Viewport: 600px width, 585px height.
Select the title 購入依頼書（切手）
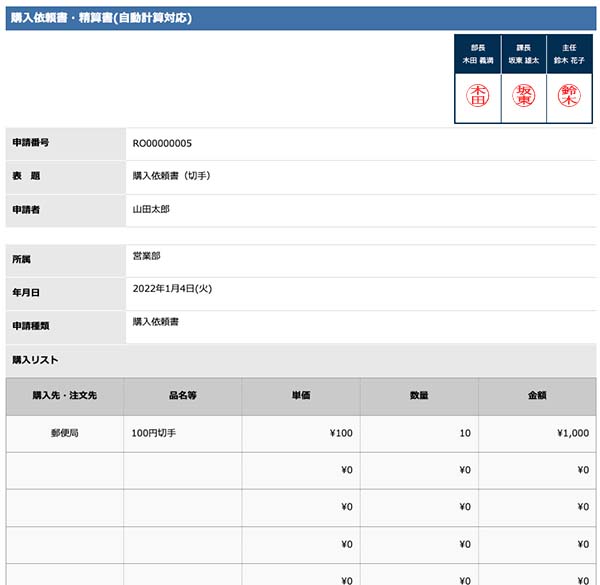[x=171, y=176]
